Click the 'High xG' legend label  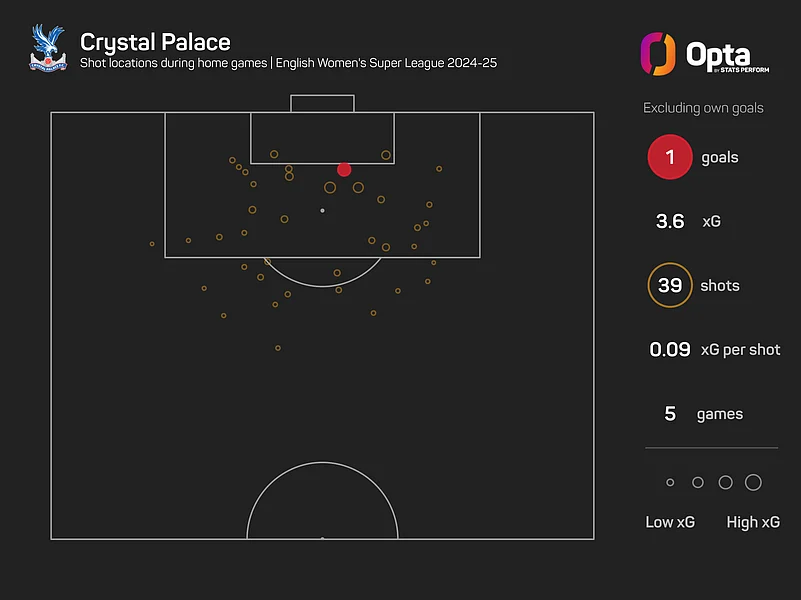click(753, 522)
